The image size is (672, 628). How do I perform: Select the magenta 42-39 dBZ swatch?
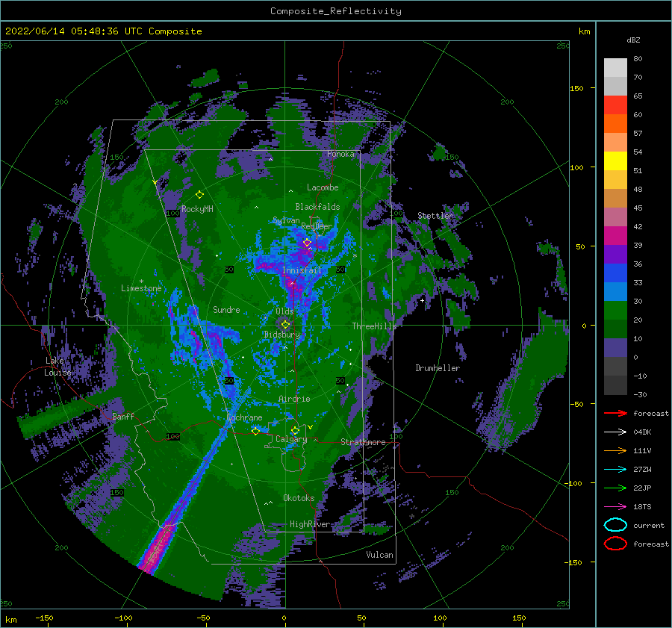(x=615, y=235)
